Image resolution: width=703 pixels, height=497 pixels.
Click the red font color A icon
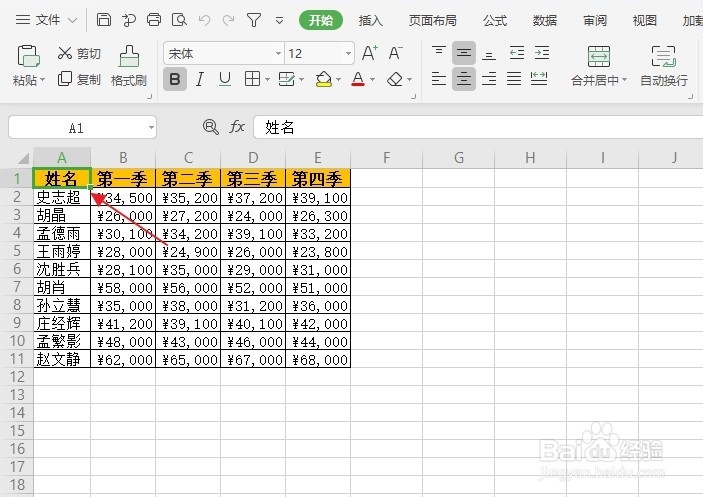358,79
